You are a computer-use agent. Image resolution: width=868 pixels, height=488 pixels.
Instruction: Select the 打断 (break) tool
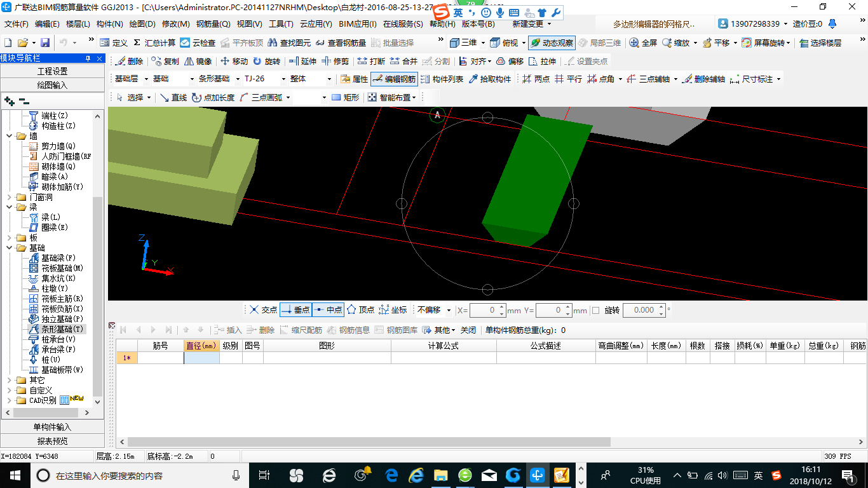(371, 62)
